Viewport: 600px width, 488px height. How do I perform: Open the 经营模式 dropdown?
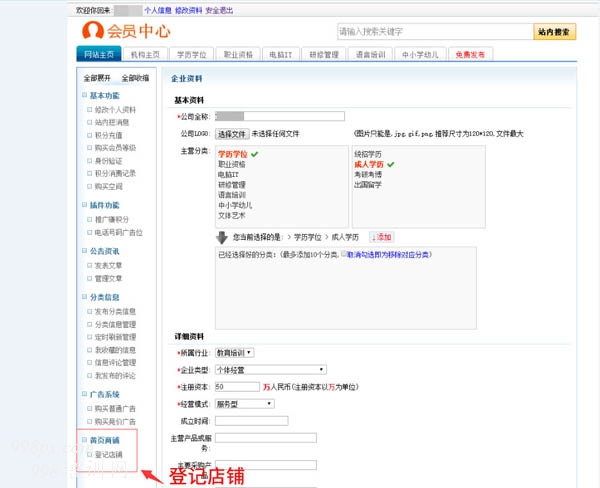click(x=244, y=404)
